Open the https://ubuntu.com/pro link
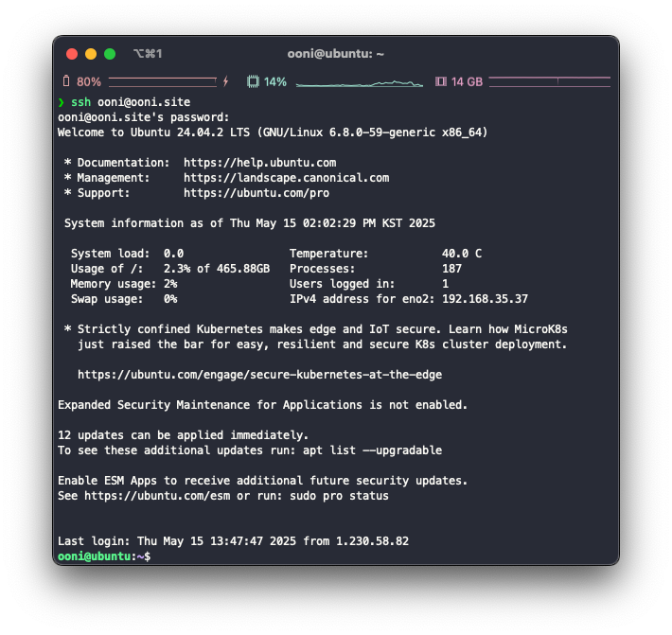The width and height of the screenshot is (672, 635). coord(256,193)
